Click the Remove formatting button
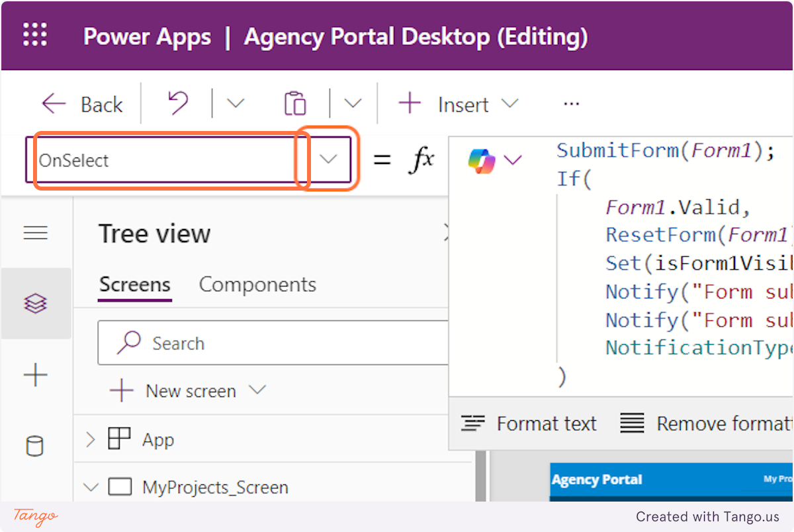Viewport: 794px width, 532px height. click(x=706, y=423)
